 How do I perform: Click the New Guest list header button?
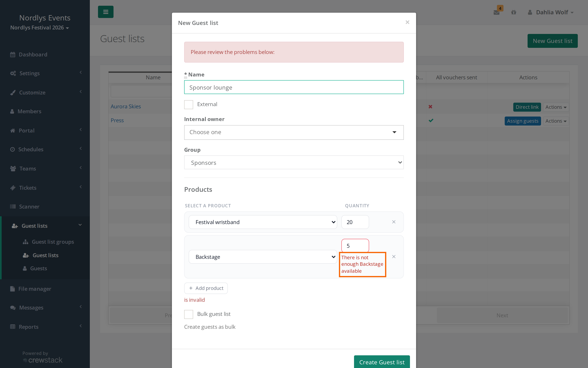coord(552,41)
